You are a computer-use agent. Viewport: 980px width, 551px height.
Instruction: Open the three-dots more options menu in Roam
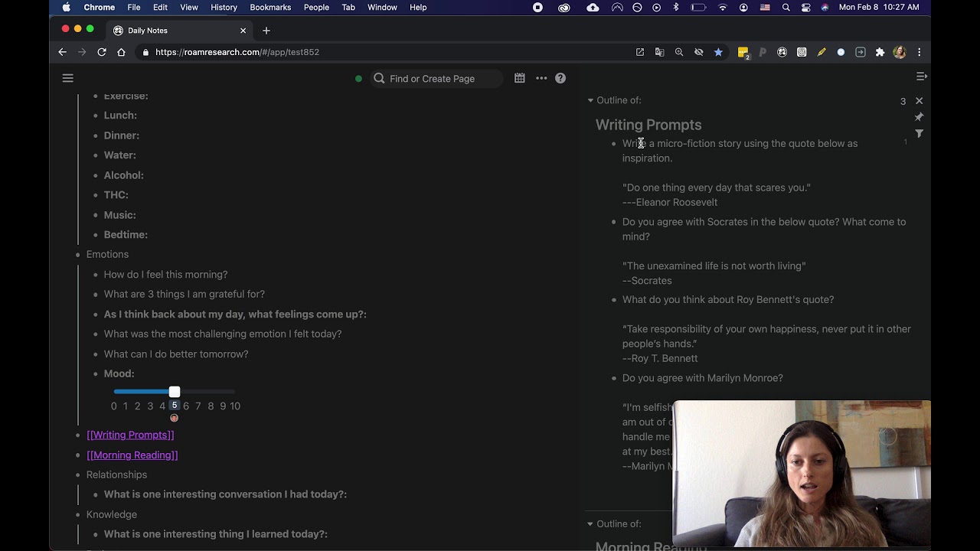tap(541, 78)
